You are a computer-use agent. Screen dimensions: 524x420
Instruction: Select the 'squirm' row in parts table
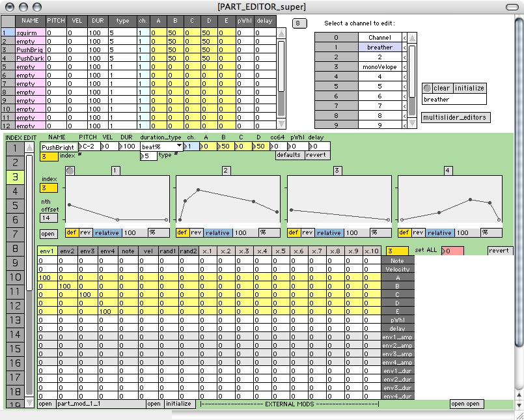[27, 32]
